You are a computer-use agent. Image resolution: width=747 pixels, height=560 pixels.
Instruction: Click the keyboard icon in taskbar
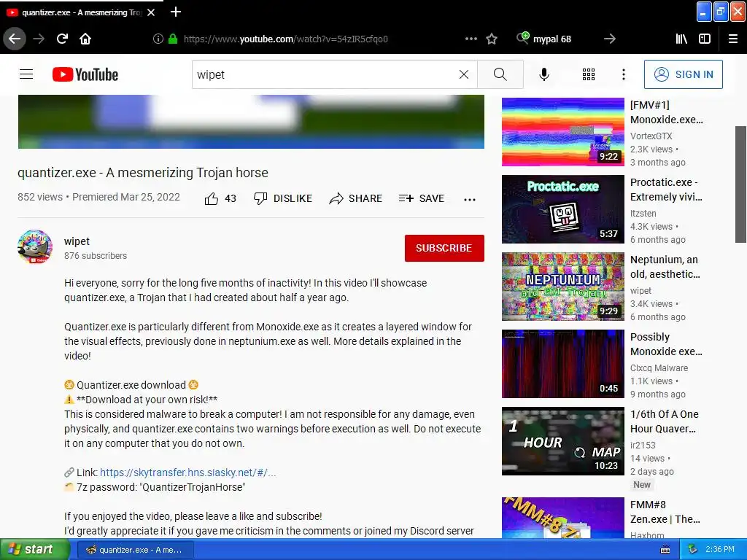(665, 550)
